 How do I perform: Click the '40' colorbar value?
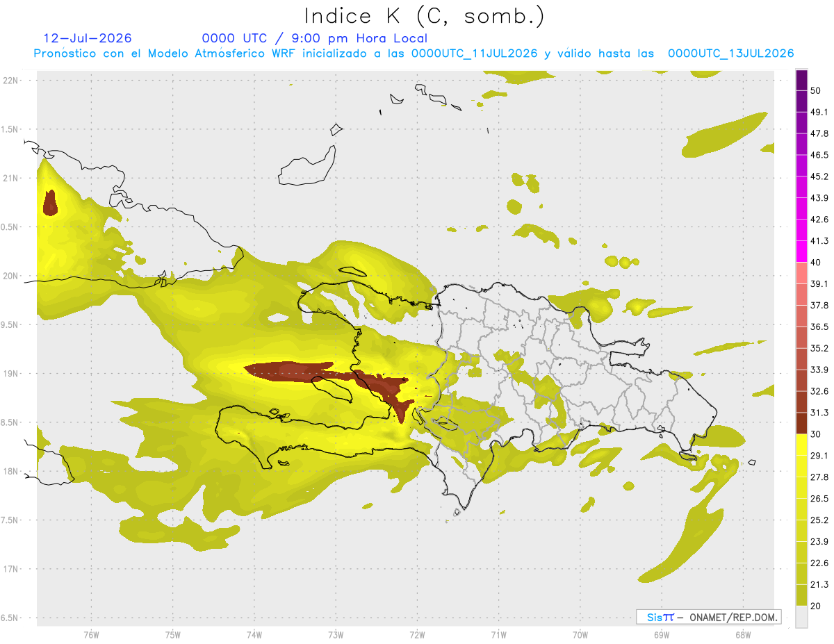(817, 263)
